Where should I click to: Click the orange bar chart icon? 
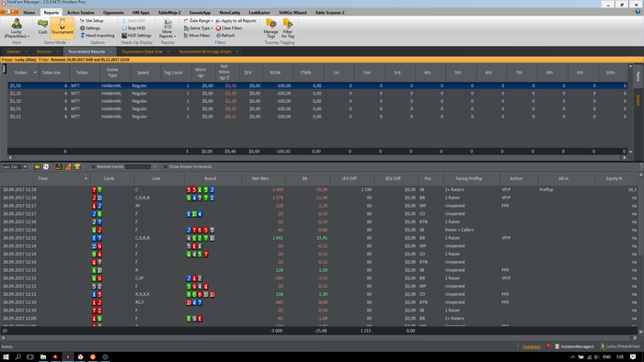(68, 167)
